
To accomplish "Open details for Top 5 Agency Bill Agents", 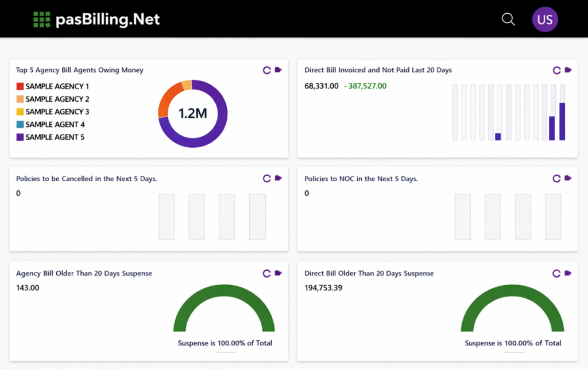I will (x=278, y=70).
